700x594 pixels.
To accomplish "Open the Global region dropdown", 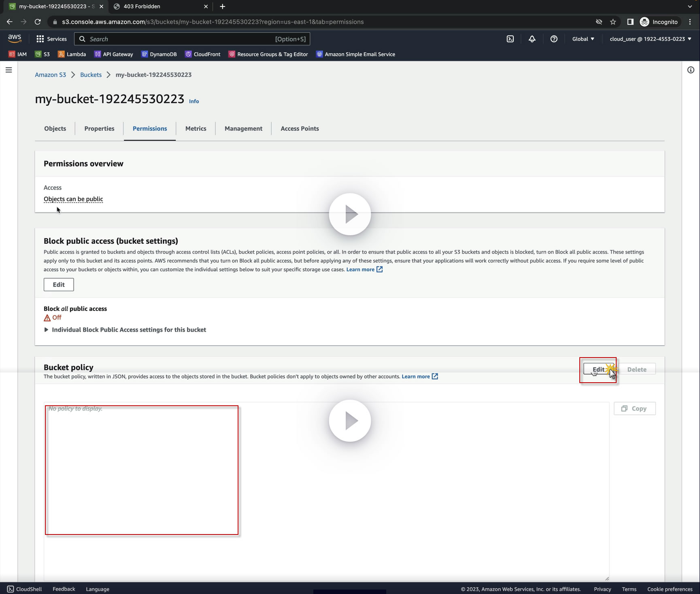I will 583,39.
